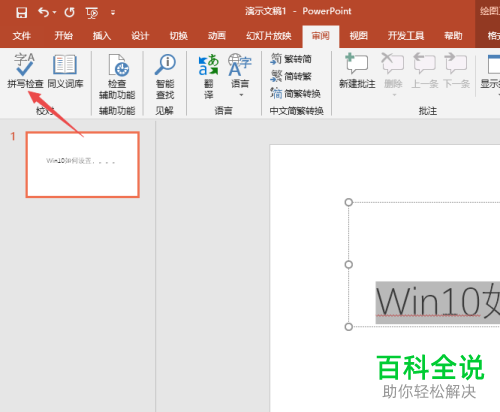Switch to the 切换 tab
The height and width of the screenshot is (412, 500).
179,36
